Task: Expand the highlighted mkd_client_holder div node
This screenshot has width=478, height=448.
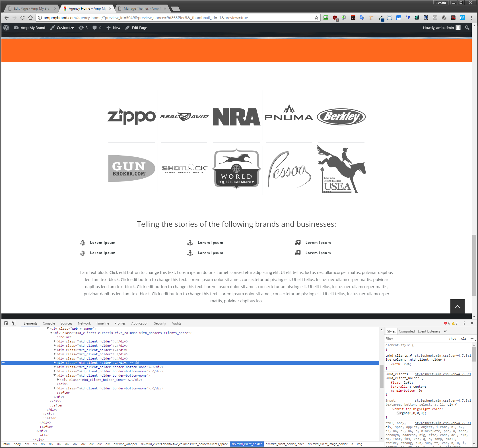Action: [55, 363]
